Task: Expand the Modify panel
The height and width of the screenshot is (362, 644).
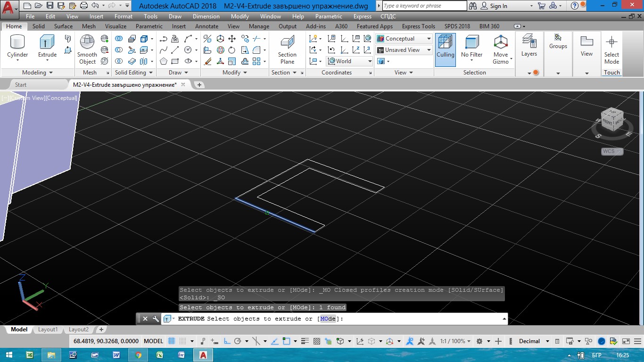Action: click(x=234, y=73)
